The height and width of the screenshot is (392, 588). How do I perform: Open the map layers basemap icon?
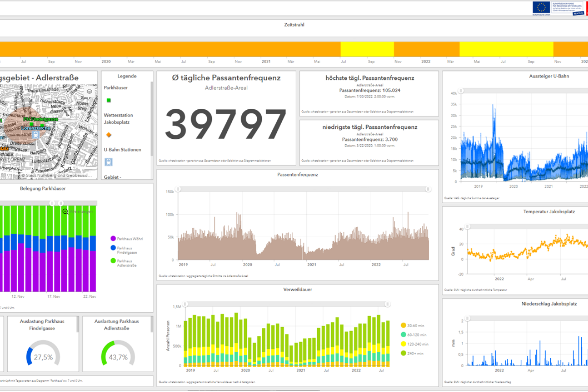pyautogui.click(x=90, y=91)
